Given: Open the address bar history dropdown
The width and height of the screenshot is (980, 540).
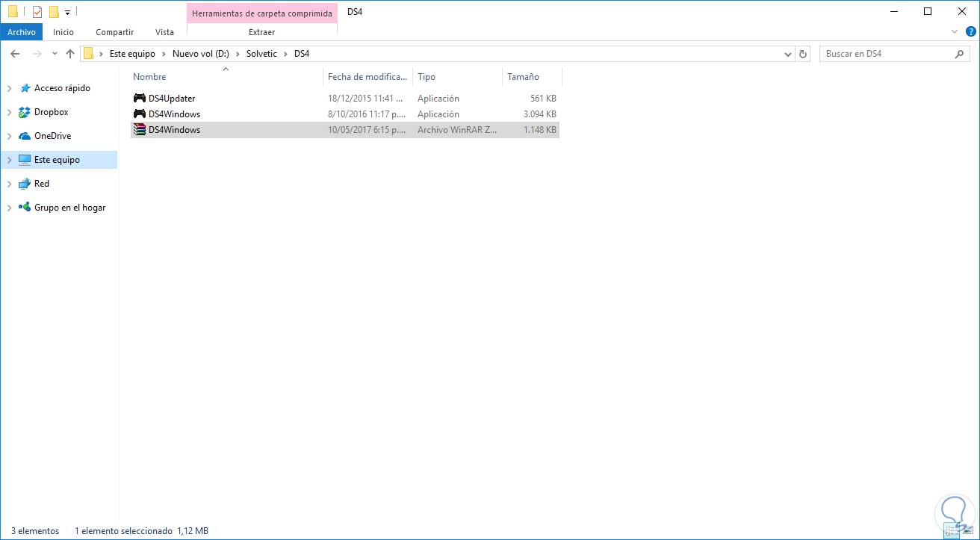Looking at the screenshot, I should click(788, 54).
